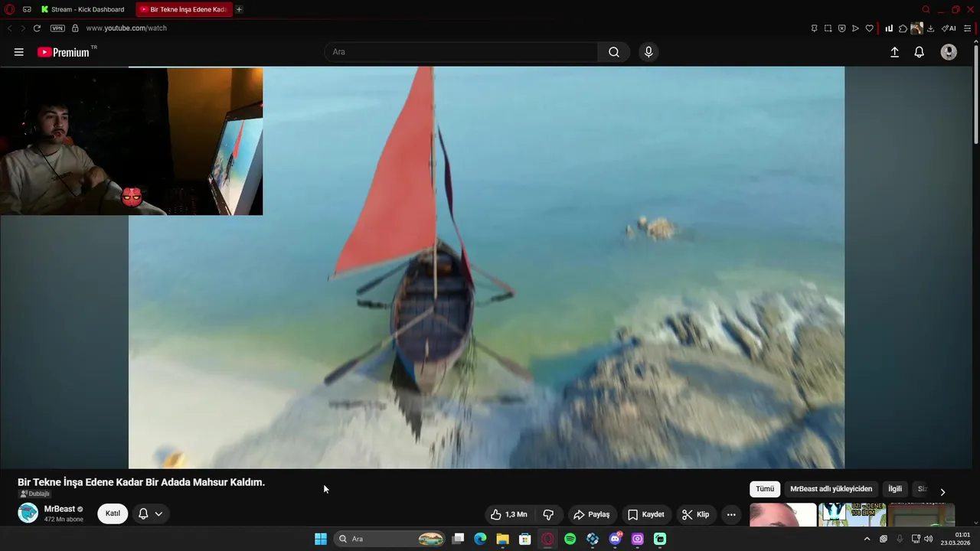Open the player/flow arrow icon
The width and height of the screenshot is (980, 551).
[855, 28]
